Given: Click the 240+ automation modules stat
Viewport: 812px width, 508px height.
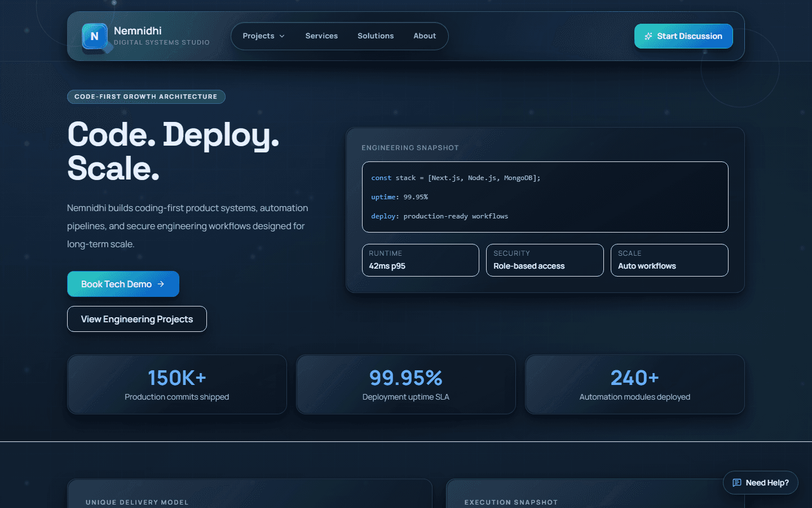Looking at the screenshot, I should pyautogui.click(x=635, y=384).
